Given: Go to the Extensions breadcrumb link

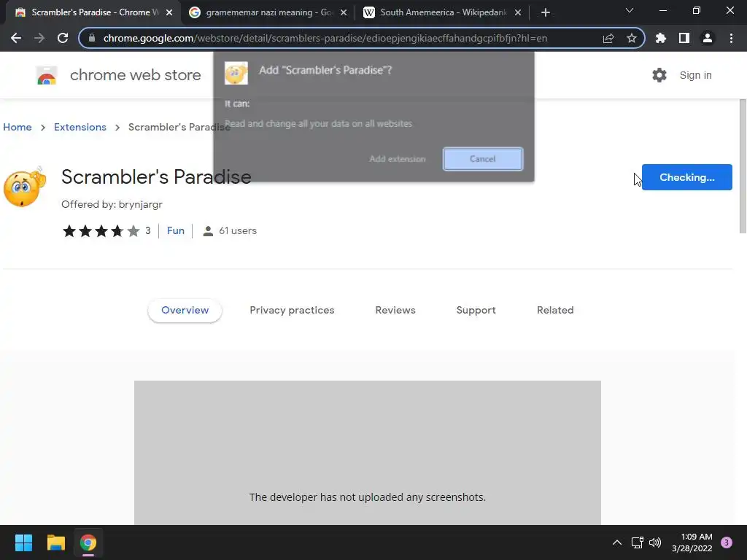Looking at the screenshot, I should pyautogui.click(x=80, y=127).
